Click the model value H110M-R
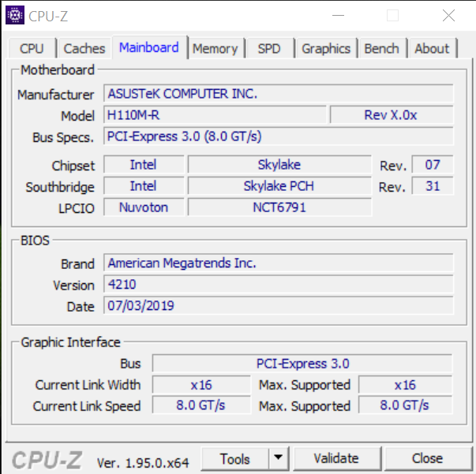 [215, 115]
